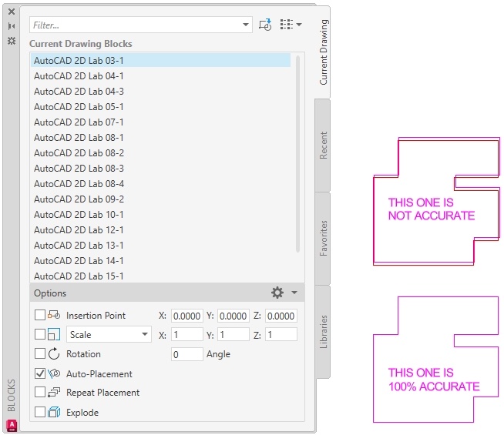The width and height of the screenshot is (504, 435).
Task: Select block AutoCAD 2D Lab 12-1
Action: 160,230
